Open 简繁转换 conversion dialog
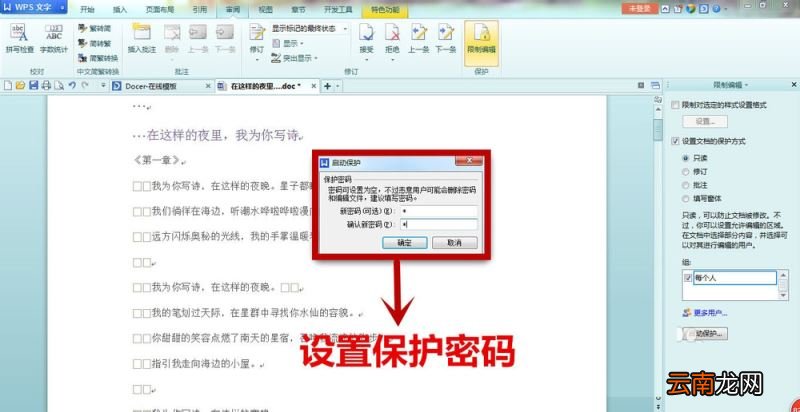 pyautogui.click(x=98, y=58)
